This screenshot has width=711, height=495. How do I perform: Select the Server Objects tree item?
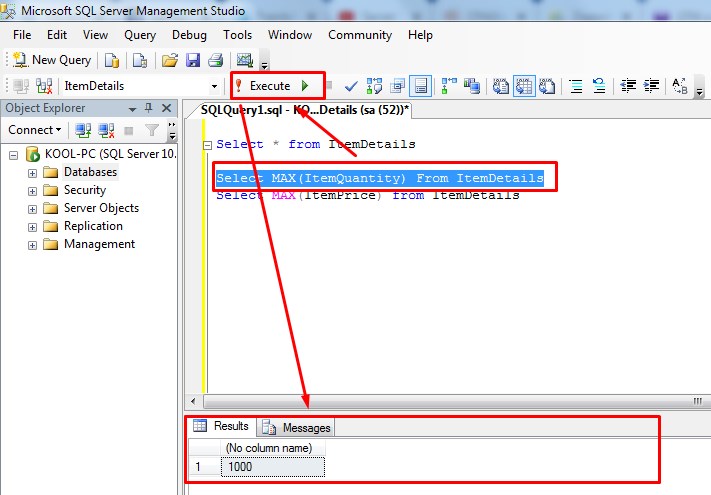(101, 208)
